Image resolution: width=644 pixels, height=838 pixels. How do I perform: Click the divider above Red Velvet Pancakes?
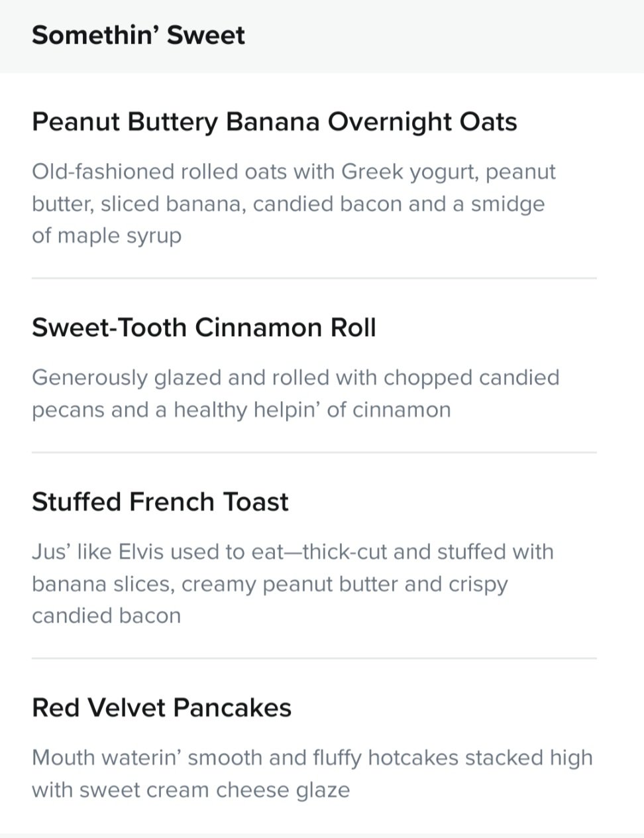pyautogui.click(x=314, y=658)
